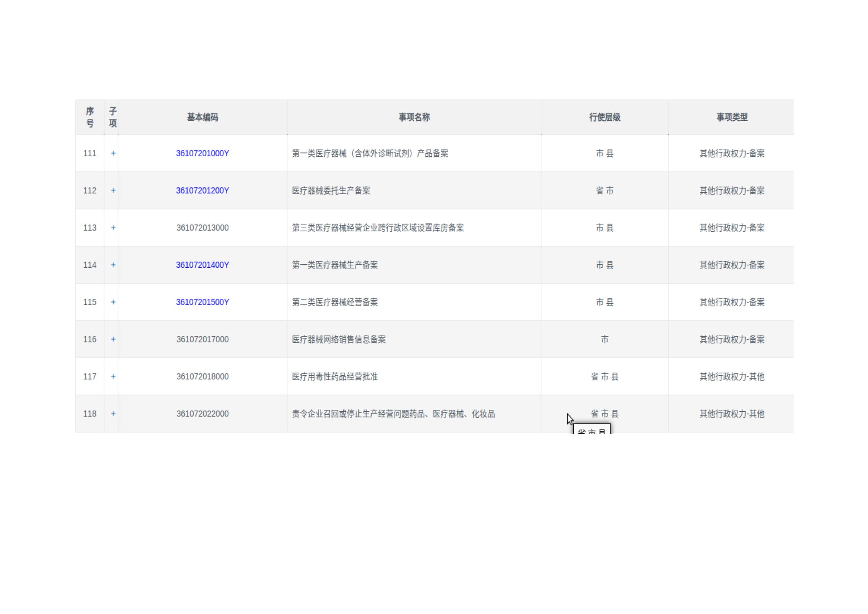Expand plus icon for row 118
The width and height of the screenshot is (868, 614).
[113, 414]
